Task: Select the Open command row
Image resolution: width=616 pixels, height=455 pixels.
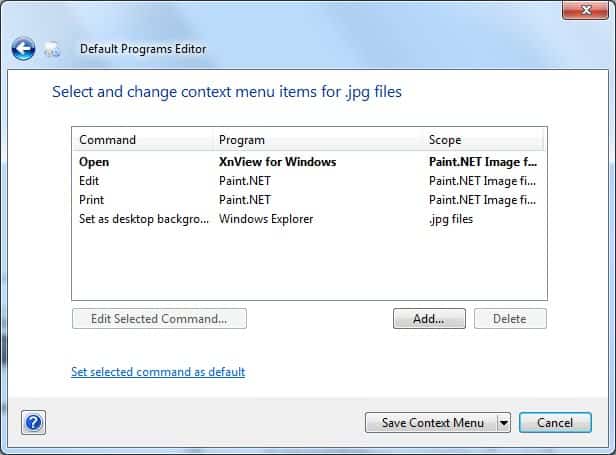Action: click(x=309, y=162)
